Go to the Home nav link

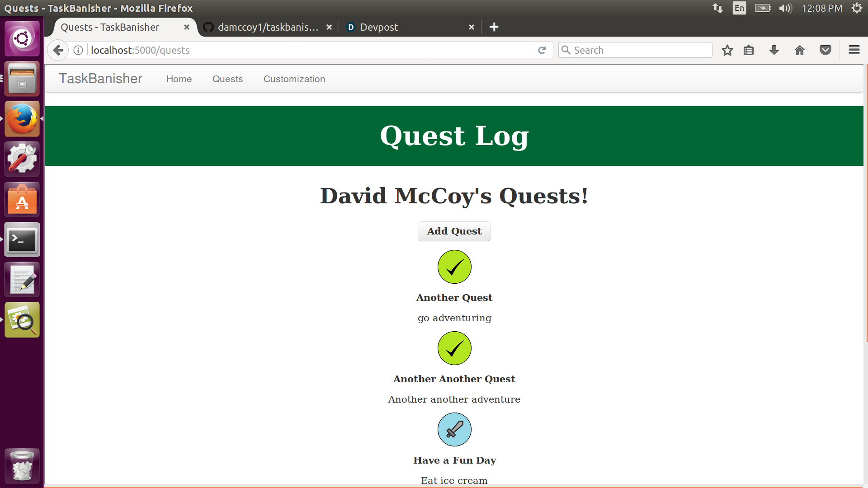pos(179,79)
